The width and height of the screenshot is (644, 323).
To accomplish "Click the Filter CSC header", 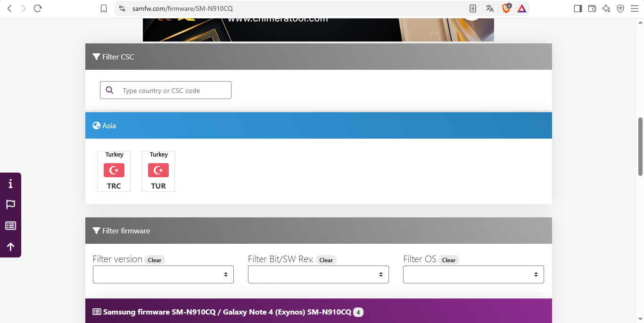I will [x=319, y=57].
